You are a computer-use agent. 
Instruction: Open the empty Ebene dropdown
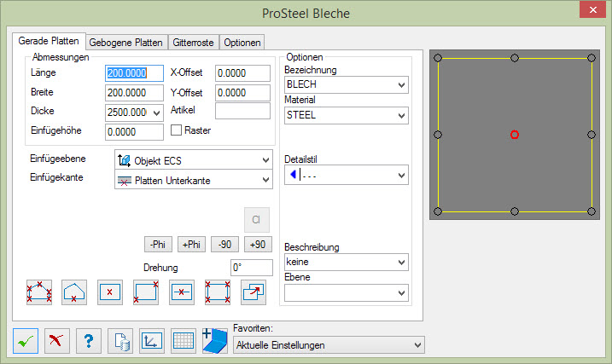(347, 293)
